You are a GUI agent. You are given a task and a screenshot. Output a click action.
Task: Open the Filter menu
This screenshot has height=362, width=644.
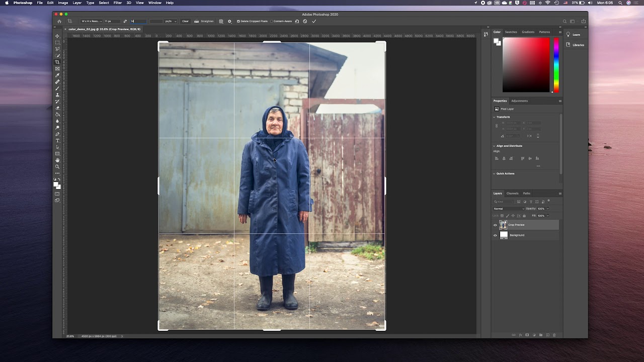(117, 3)
